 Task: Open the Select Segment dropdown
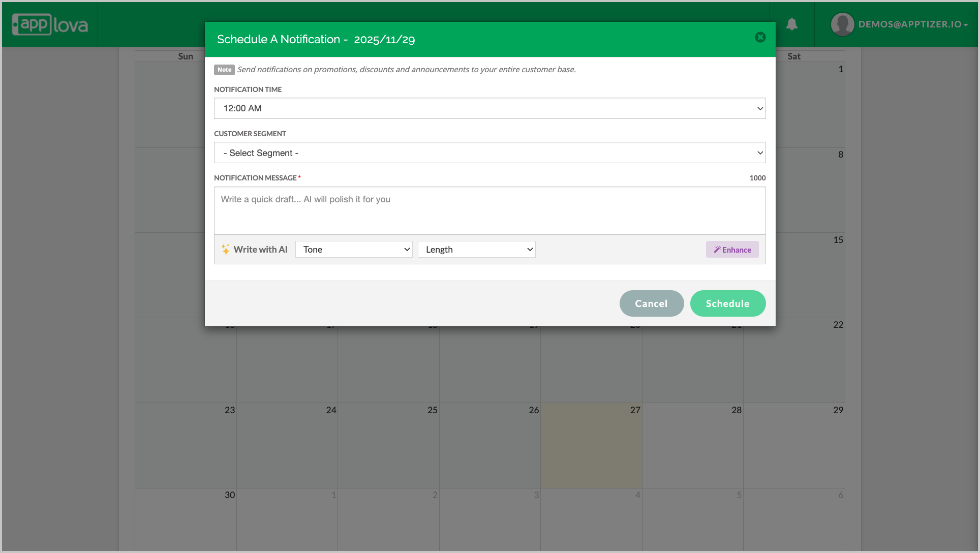[x=489, y=152]
